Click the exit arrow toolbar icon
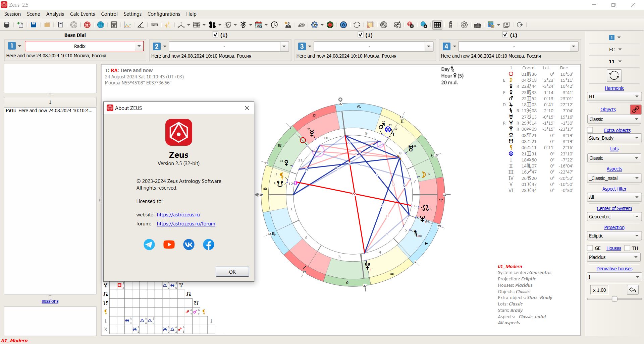The image size is (644, 344). [x=520, y=25]
